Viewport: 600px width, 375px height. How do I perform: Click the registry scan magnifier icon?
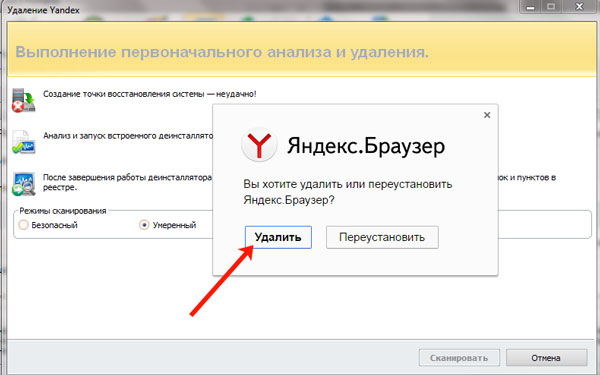tap(23, 184)
